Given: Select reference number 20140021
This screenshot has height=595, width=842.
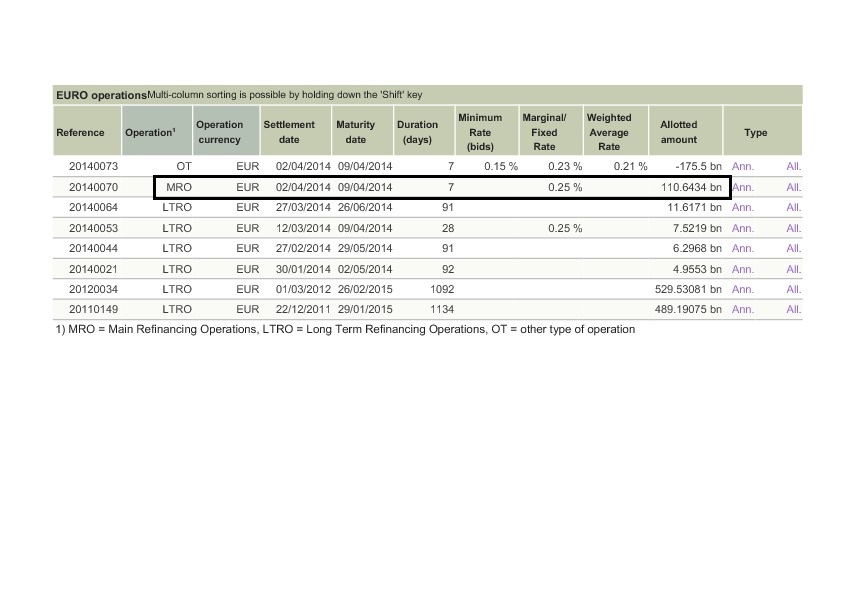Looking at the screenshot, I should (x=93, y=269).
